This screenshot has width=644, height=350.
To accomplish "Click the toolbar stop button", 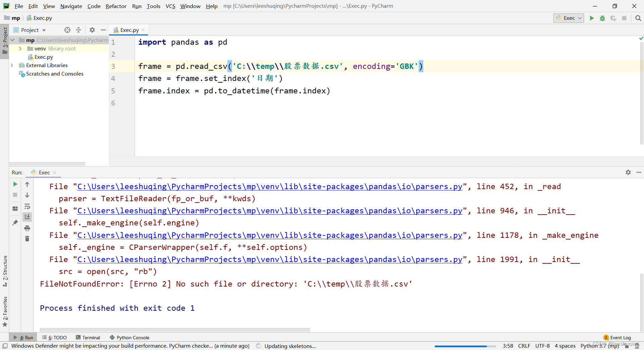I will pyautogui.click(x=624, y=18).
